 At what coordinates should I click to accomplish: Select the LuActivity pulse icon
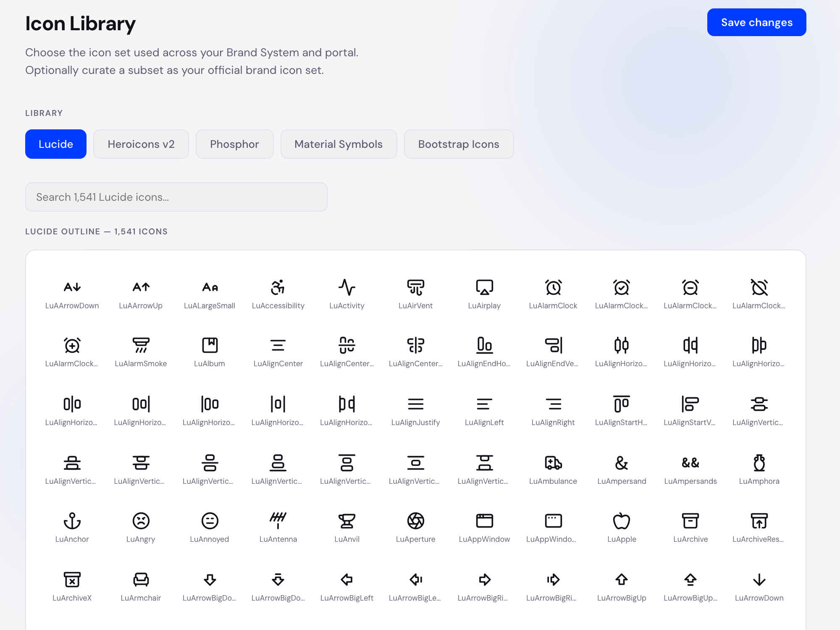[x=347, y=288]
